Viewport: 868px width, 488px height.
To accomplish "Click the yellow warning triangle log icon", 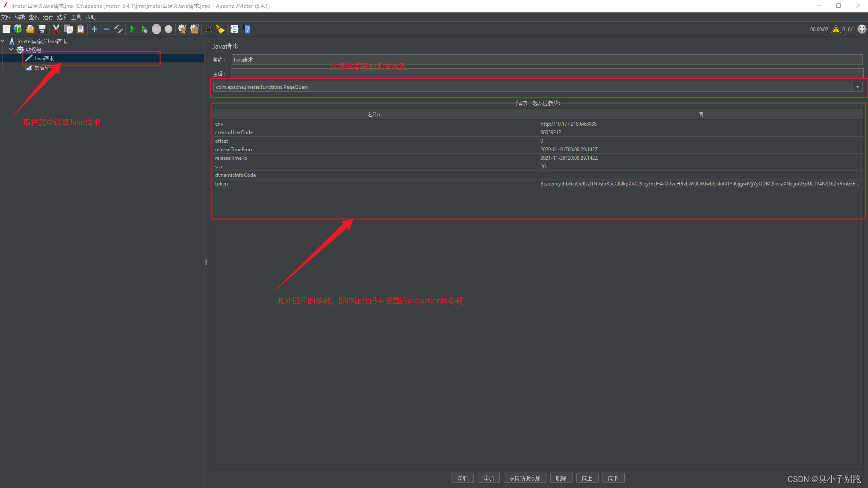I will click(x=836, y=29).
